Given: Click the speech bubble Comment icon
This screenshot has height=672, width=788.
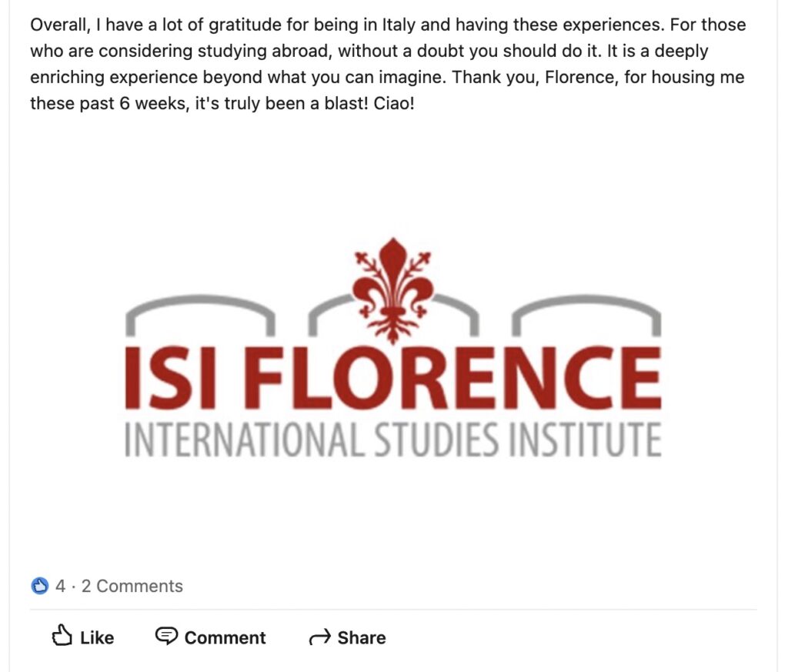Looking at the screenshot, I should (165, 637).
